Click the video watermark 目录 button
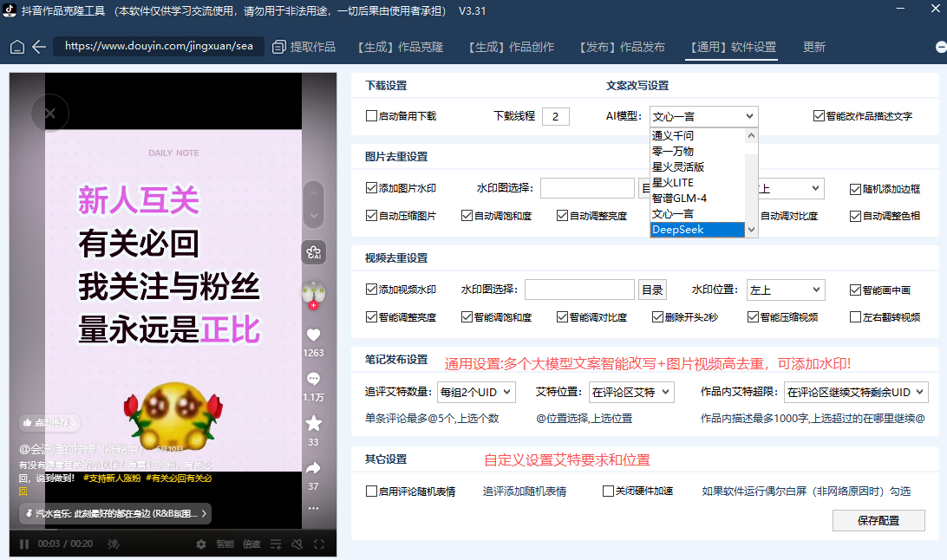Screen dimensions: 947x560 652,290
